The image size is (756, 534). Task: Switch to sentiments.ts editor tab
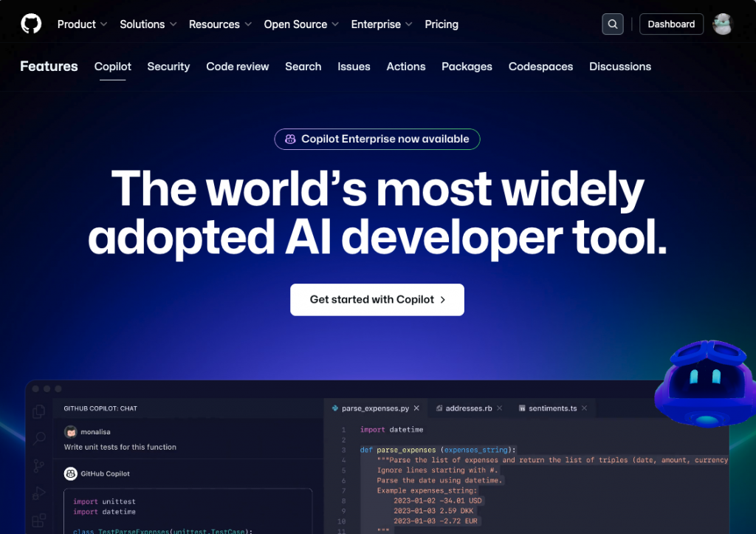coord(552,408)
